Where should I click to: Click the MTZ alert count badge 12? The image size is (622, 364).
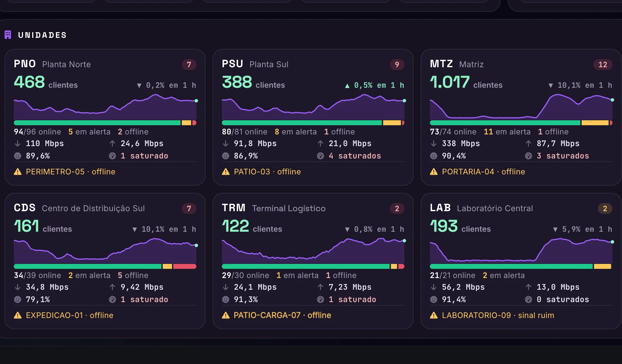[603, 64]
